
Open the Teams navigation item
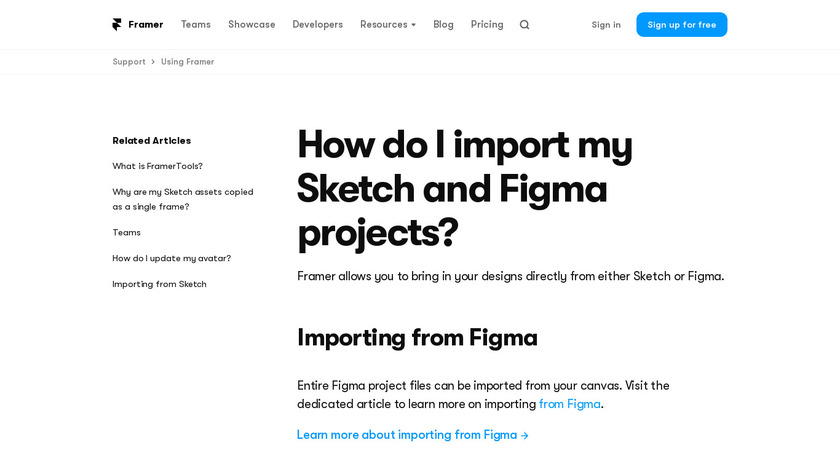[x=196, y=24]
